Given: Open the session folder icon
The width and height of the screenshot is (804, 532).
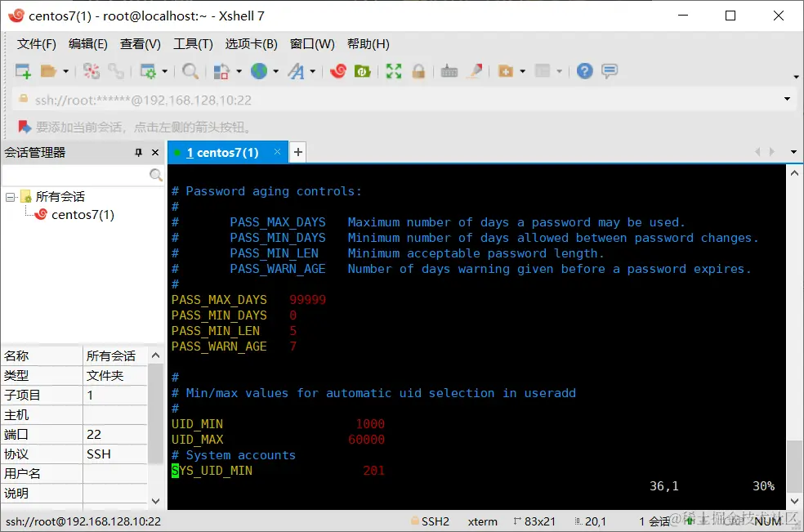Looking at the screenshot, I should [x=48, y=71].
